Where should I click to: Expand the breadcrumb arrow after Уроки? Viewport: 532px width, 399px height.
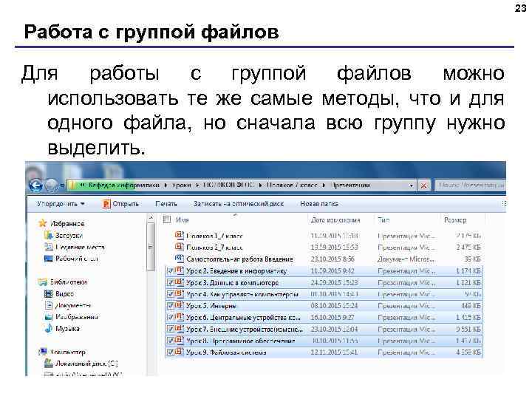pos(197,185)
